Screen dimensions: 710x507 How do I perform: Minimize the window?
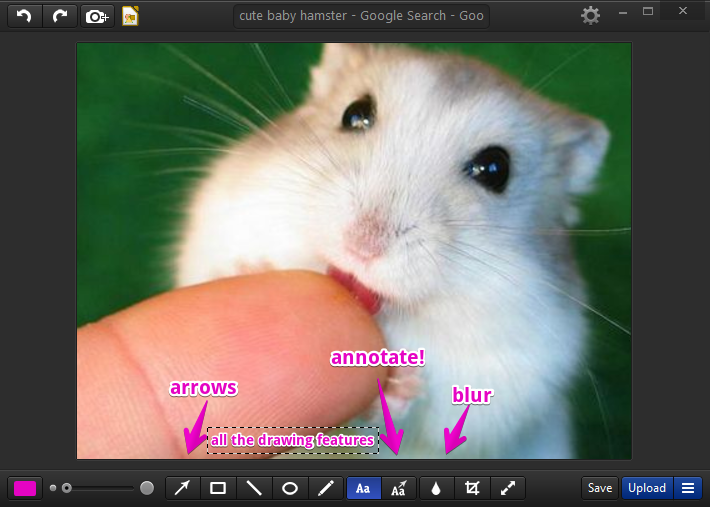[x=623, y=12]
